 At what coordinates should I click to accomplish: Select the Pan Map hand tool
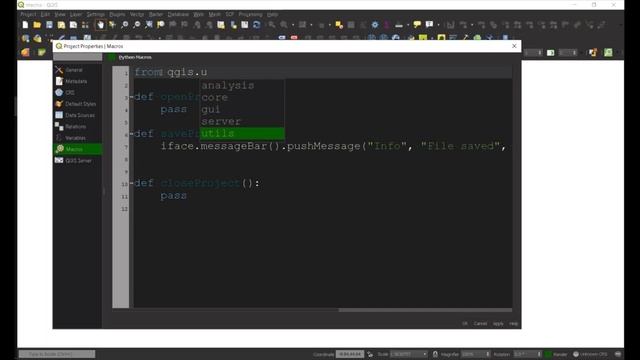point(100,25)
